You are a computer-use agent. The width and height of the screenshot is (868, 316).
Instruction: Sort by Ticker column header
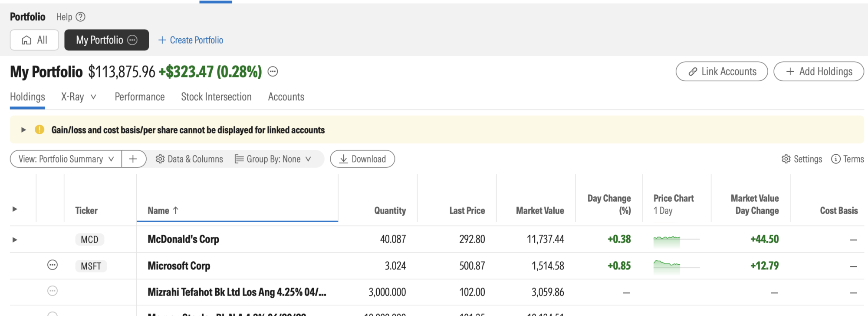pos(86,211)
